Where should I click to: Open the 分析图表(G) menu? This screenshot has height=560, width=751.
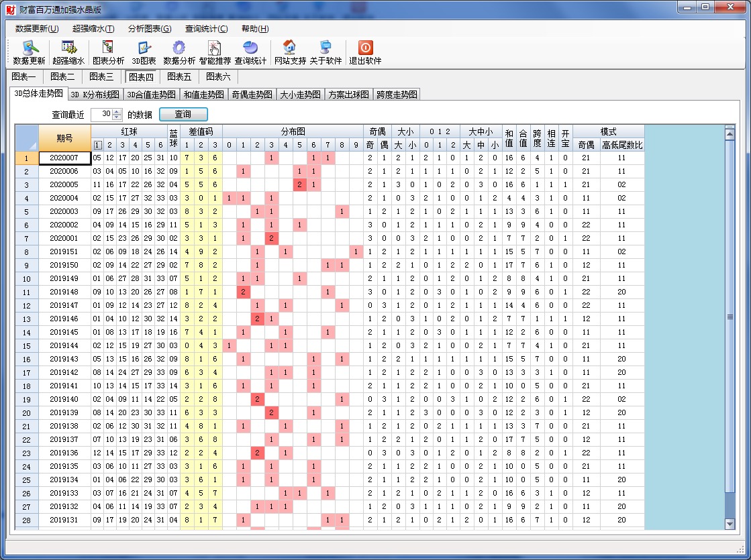pos(149,29)
